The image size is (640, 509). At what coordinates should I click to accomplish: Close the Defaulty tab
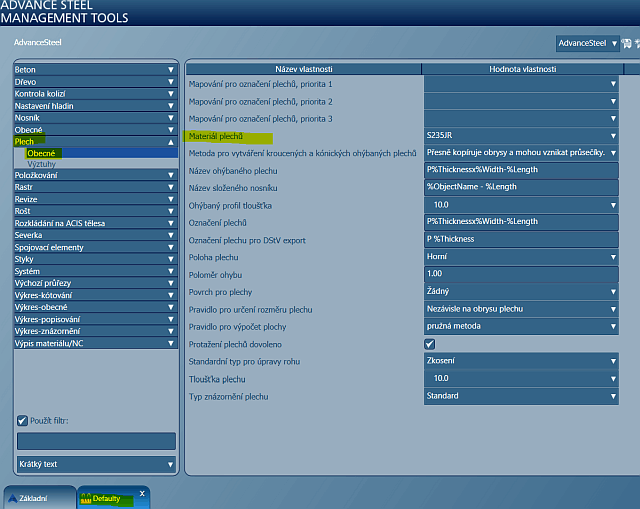[142, 493]
